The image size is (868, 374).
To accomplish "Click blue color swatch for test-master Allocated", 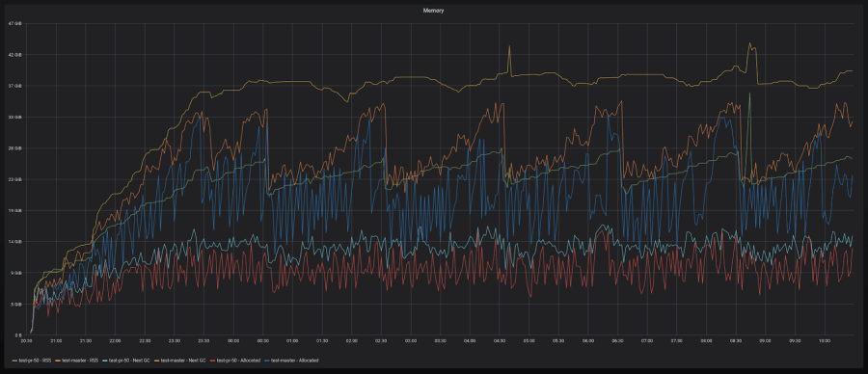I will click(267, 361).
